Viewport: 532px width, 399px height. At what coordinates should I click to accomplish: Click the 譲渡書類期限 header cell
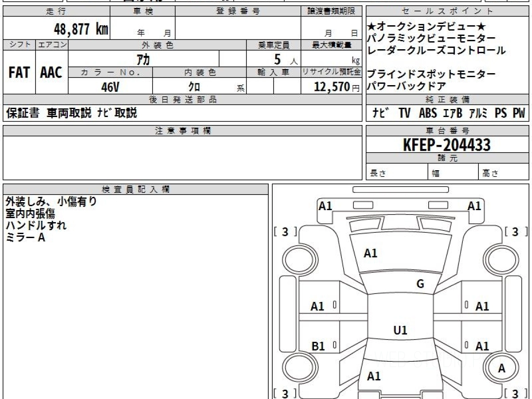(331, 12)
